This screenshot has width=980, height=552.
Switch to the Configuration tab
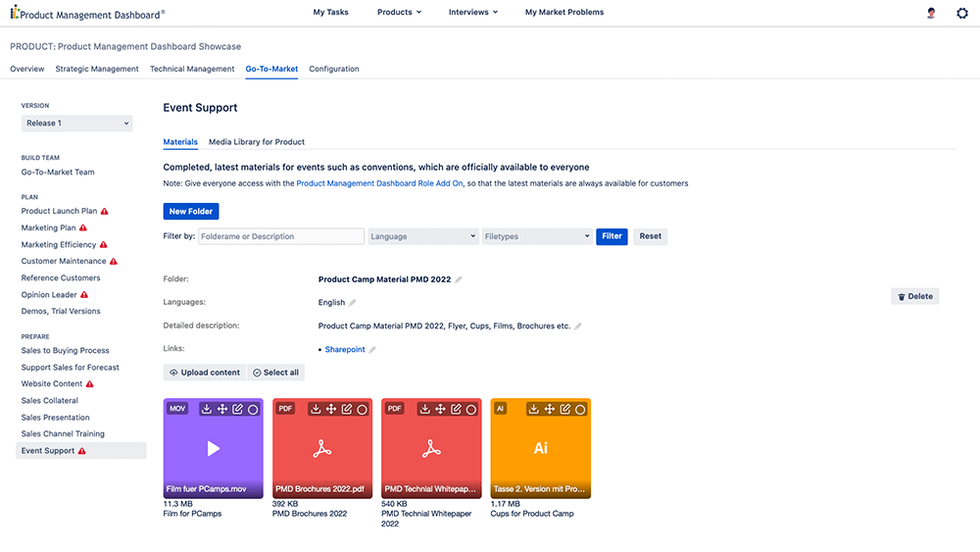click(334, 69)
